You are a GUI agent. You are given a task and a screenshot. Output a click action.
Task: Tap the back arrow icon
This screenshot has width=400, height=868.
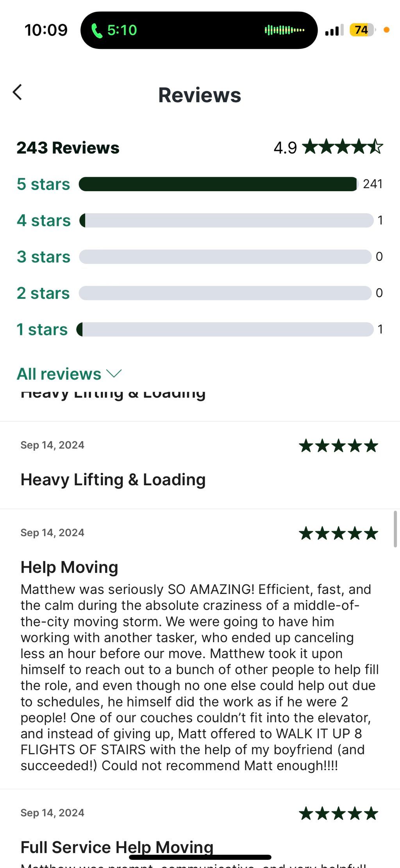point(17,92)
